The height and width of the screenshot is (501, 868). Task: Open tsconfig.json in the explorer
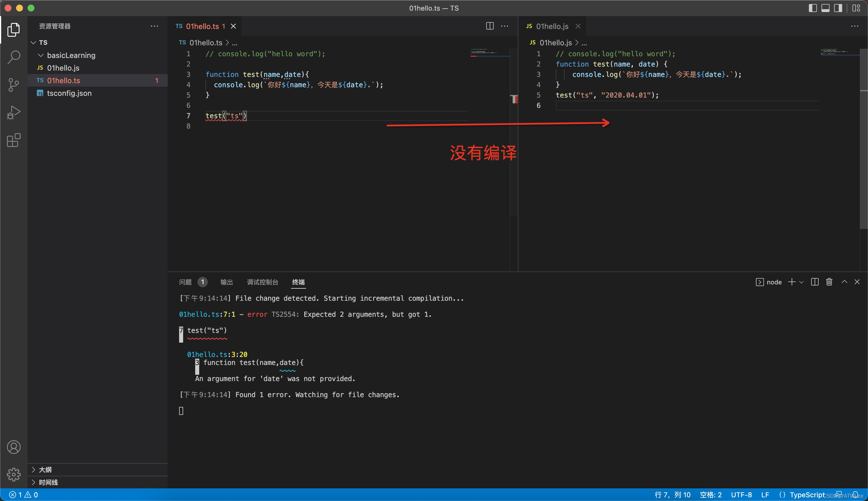coord(69,93)
